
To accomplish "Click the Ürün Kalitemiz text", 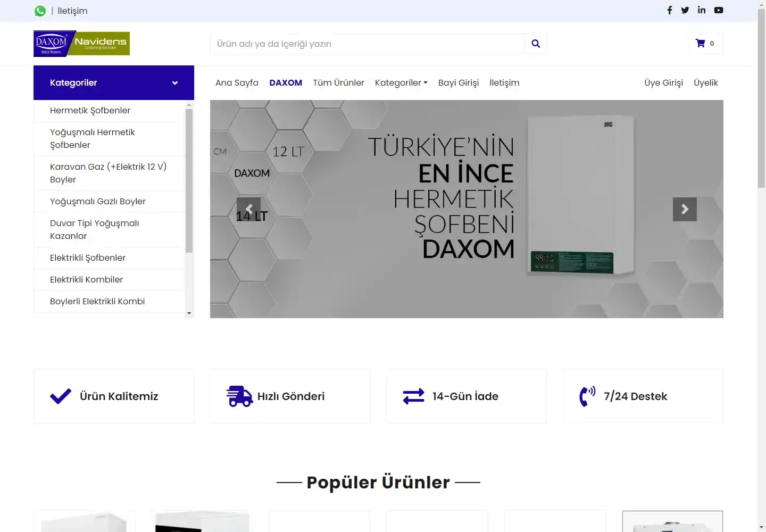I will [119, 396].
